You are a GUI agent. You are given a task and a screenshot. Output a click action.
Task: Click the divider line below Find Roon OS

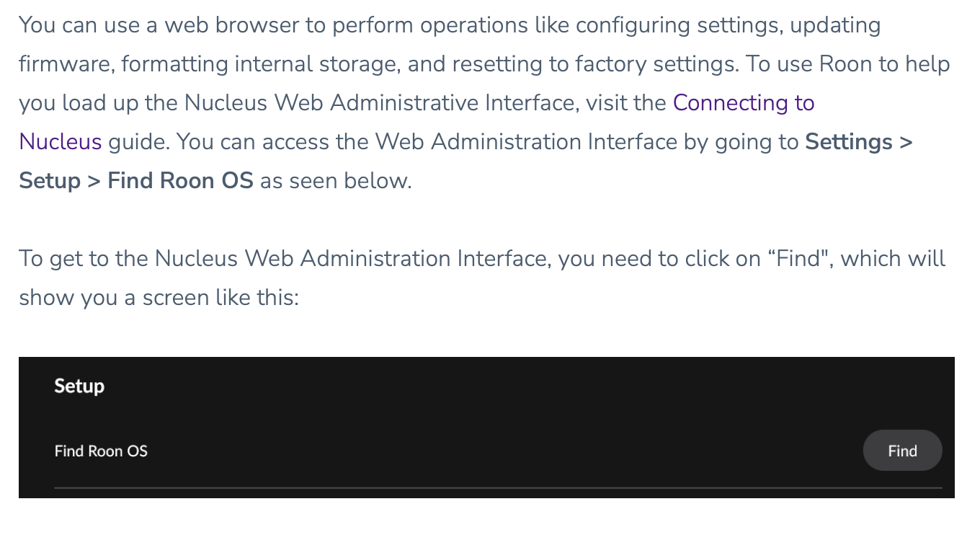coord(497,488)
